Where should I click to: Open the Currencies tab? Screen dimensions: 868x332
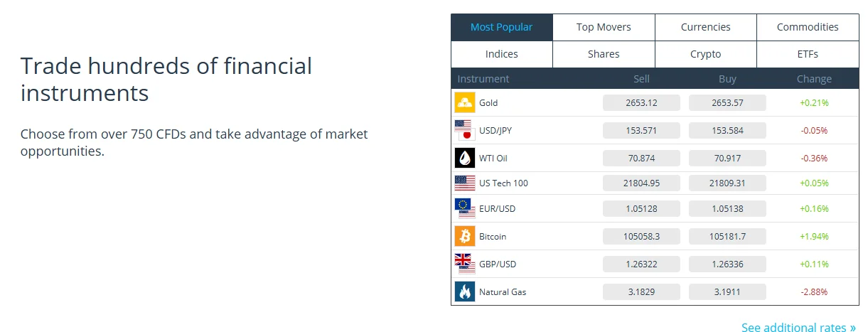705,27
